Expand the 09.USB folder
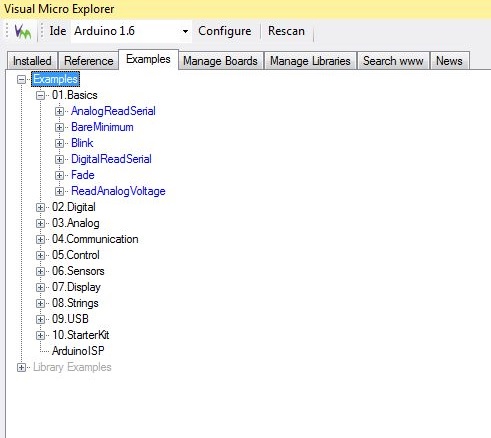Screen dimensions: 491x438 (x=40, y=319)
